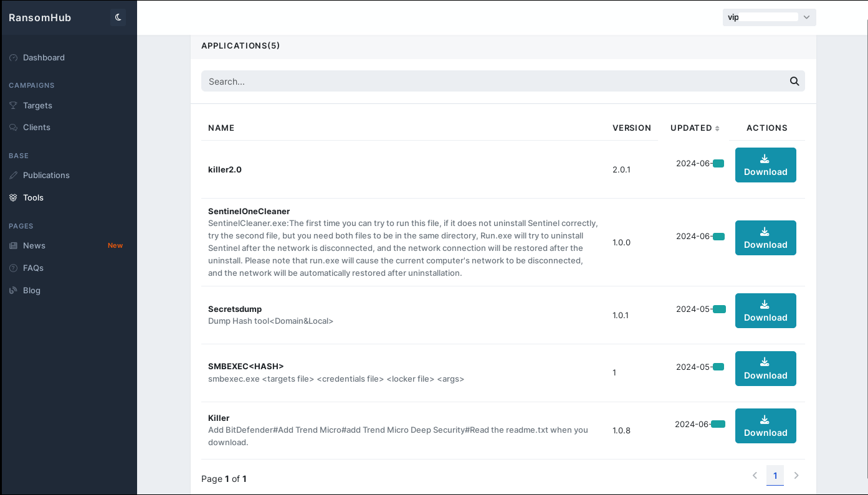Open the vip account dropdown
Image resolution: width=868 pixels, height=495 pixels.
point(769,17)
